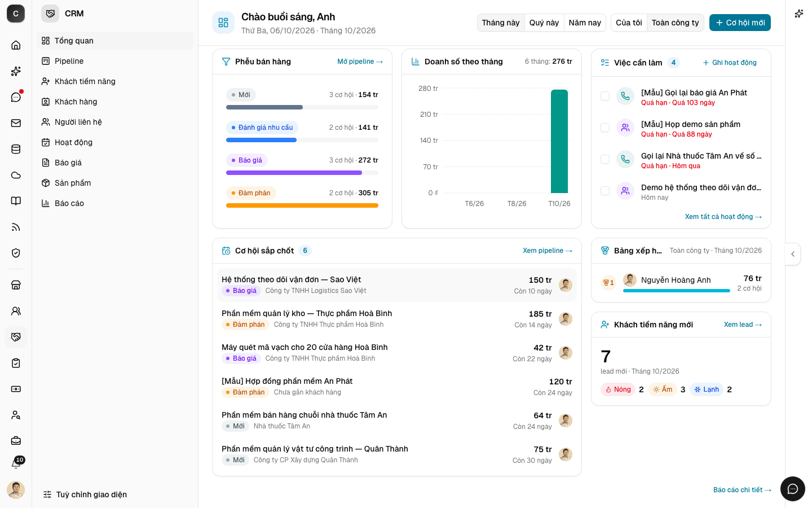Open the AI sparkle icon in left rail

tap(16, 71)
